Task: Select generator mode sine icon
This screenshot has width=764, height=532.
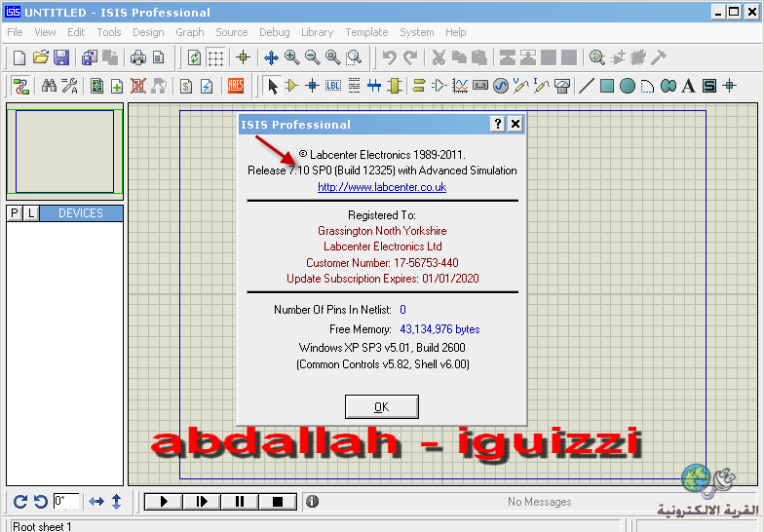Action: (501, 86)
